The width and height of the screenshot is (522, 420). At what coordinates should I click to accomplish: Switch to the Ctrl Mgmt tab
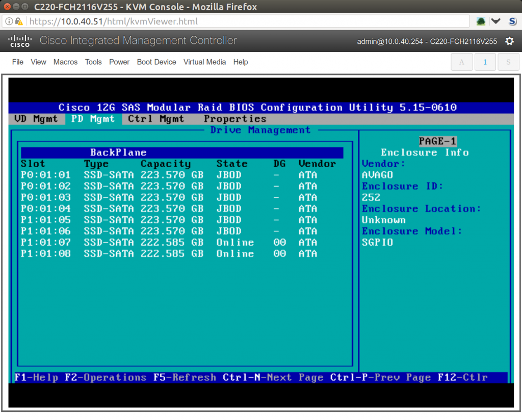point(156,119)
